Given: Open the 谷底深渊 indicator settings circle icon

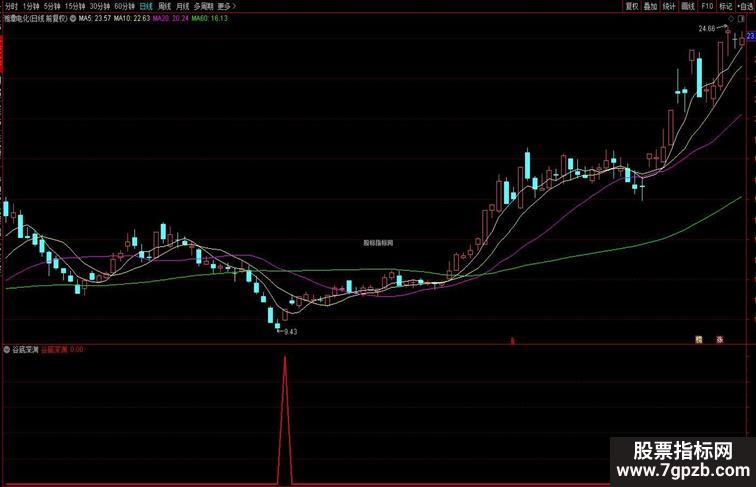Looking at the screenshot, I should coord(7,349).
